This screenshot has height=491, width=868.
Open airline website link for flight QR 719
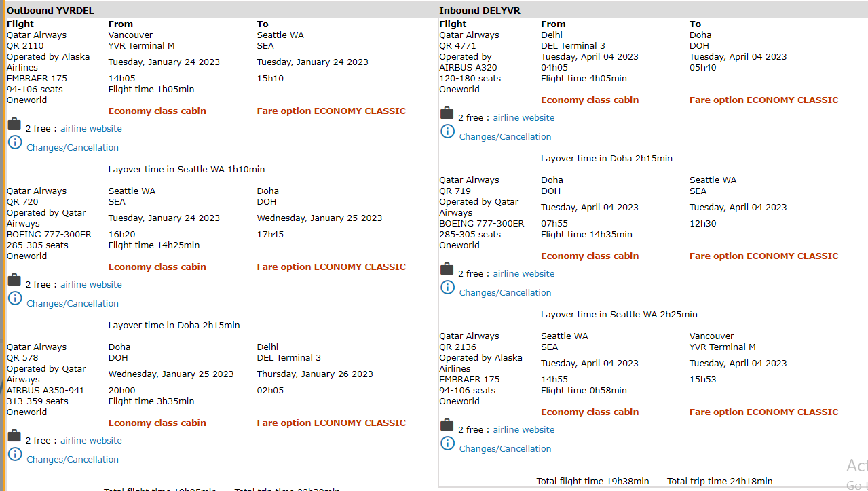pyautogui.click(x=523, y=274)
